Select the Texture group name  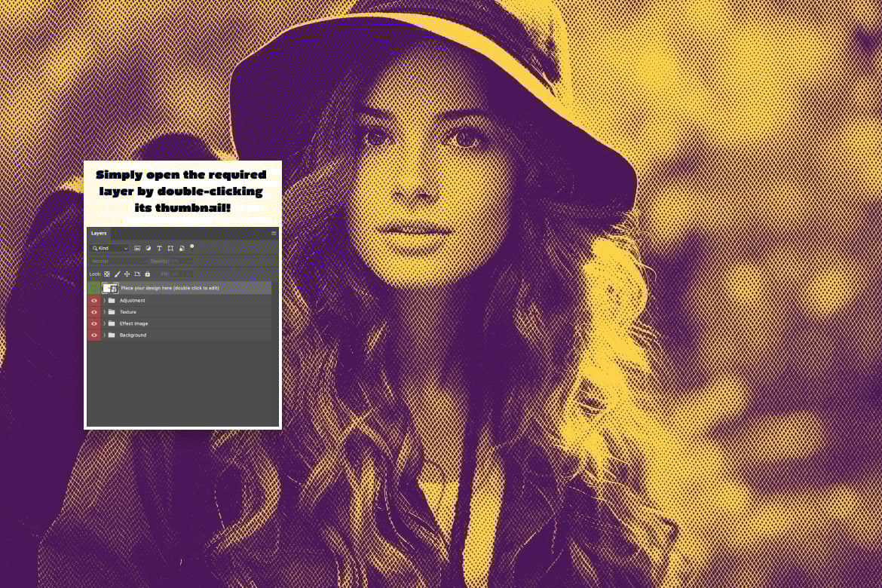tap(127, 312)
